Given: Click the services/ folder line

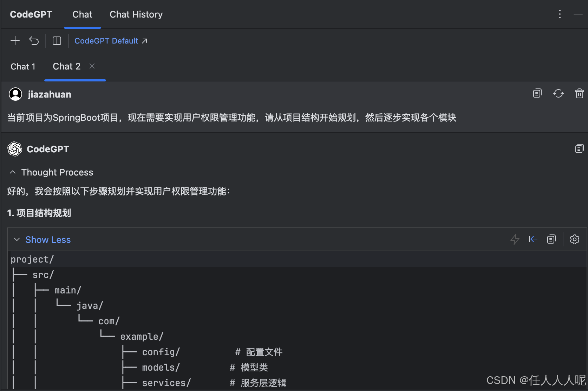Looking at the screenshot, I should pos(166,383).
